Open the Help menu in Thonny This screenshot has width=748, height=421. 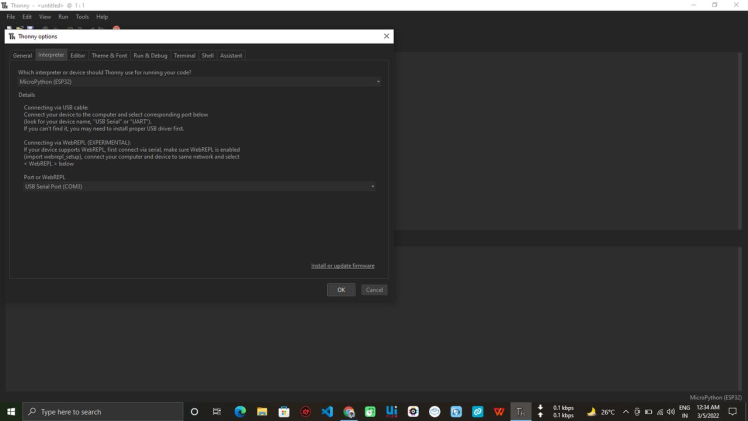pos(102,17)
